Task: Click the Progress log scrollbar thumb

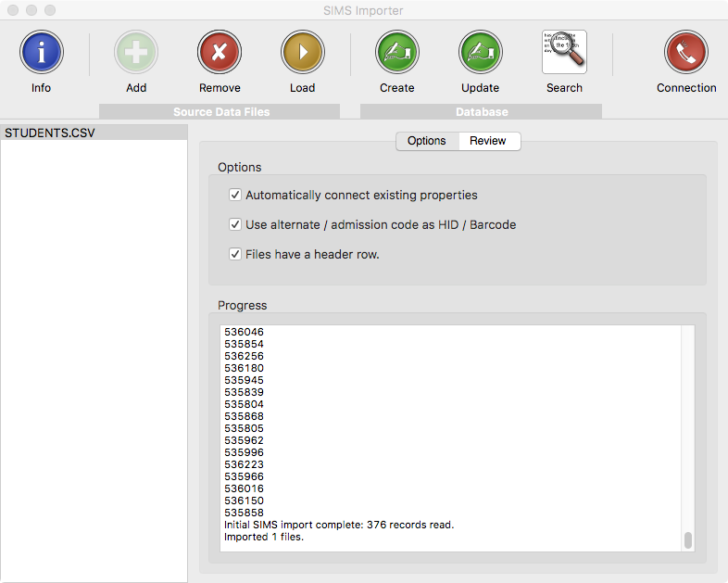Action: pyautogui.click(x=688, y=540)
